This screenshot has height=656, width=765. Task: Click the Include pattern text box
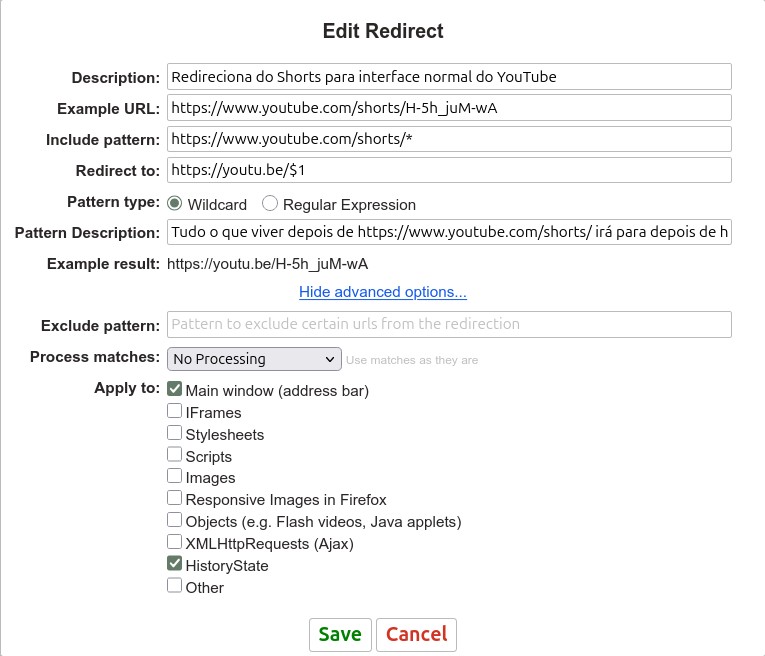[449, 139]
